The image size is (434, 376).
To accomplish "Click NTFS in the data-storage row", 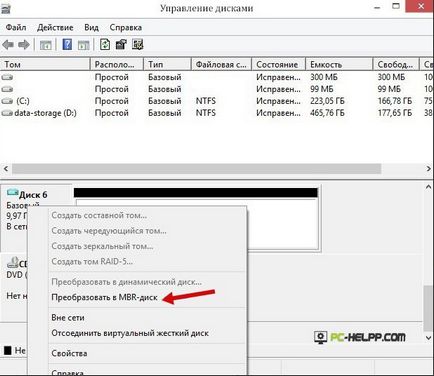I will 206,113.
